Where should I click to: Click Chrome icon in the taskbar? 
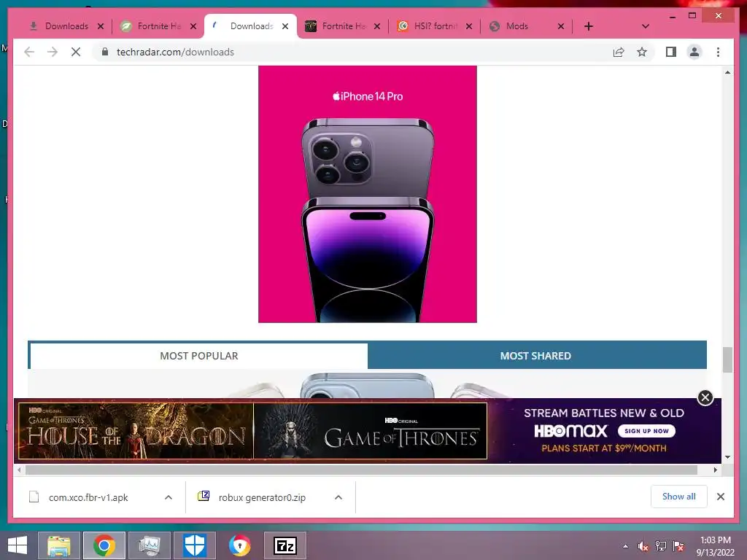[x=104, y=545]
